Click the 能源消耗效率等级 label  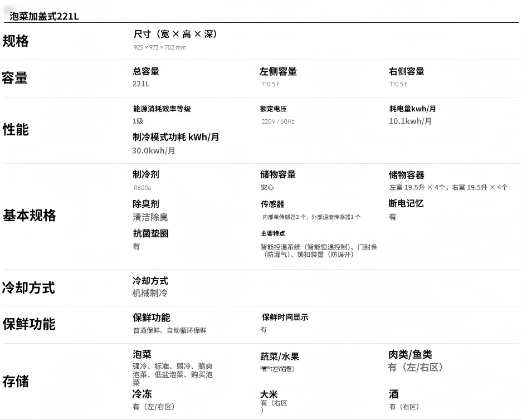click(x=162, y=109)
